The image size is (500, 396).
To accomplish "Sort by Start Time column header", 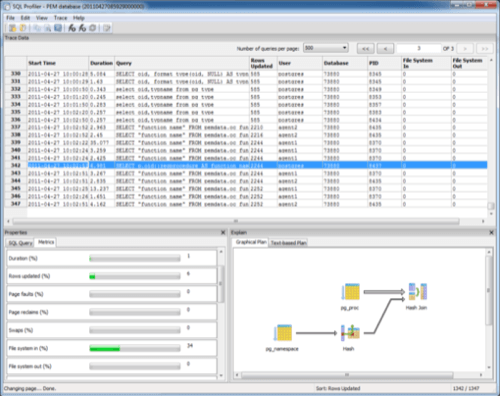I will point(58,63).
